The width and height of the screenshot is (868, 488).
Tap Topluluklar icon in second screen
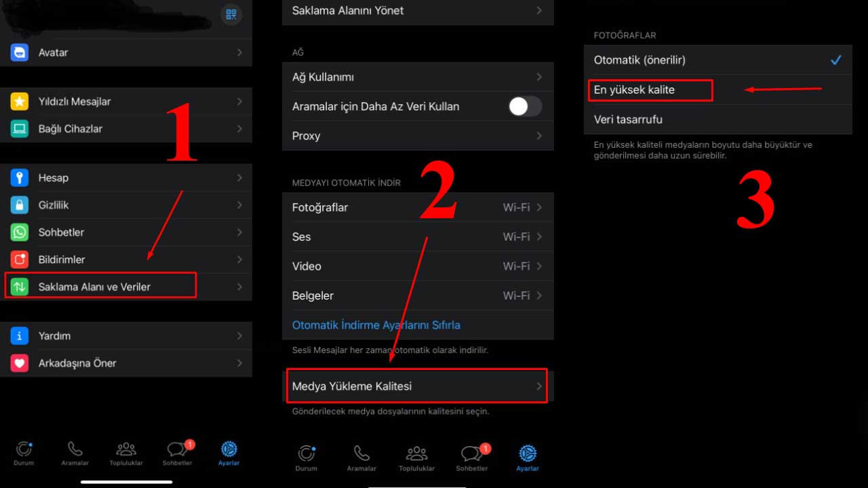417,453
